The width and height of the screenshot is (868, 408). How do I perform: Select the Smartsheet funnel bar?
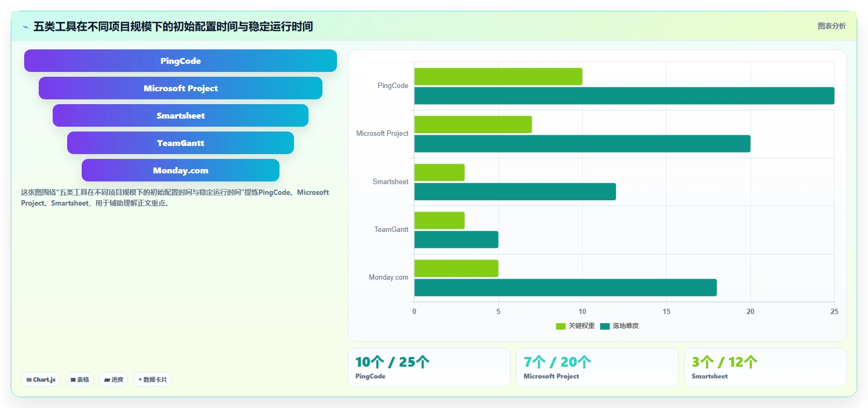coord(181,115)
